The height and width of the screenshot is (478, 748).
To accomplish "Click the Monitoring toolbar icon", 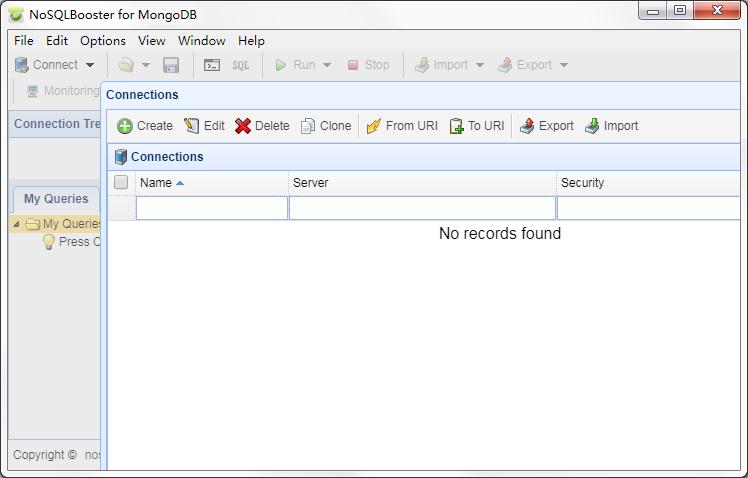I will (32, 91).
